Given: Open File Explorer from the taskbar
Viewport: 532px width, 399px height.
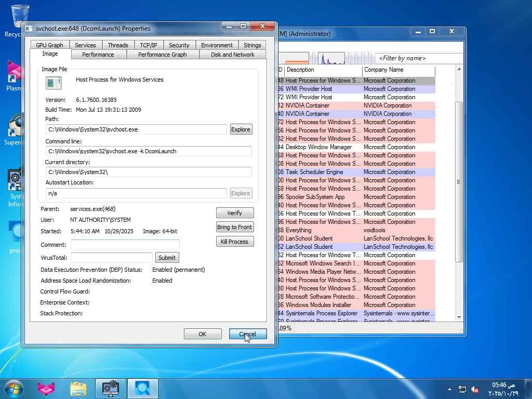Looking at the screenshot, I should (78, 389).
